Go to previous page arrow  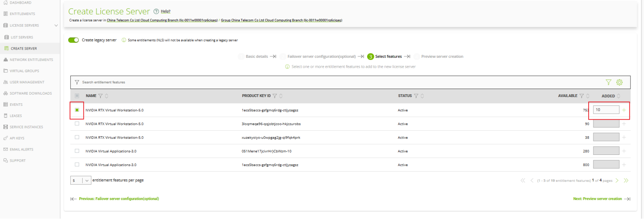[x=532, y=181]
